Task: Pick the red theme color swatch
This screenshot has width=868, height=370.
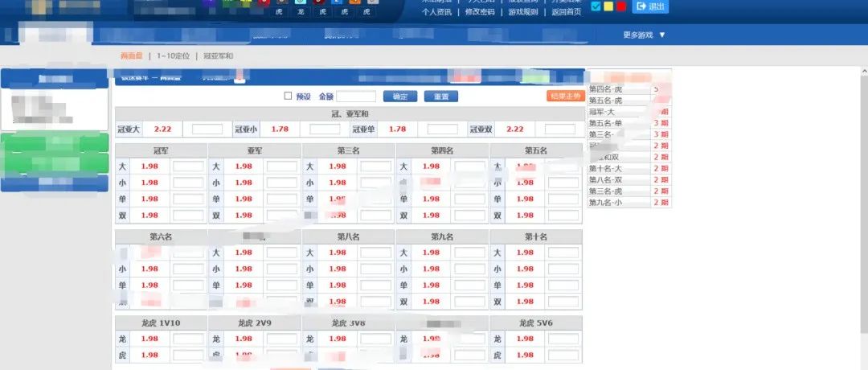Action: 620,6
